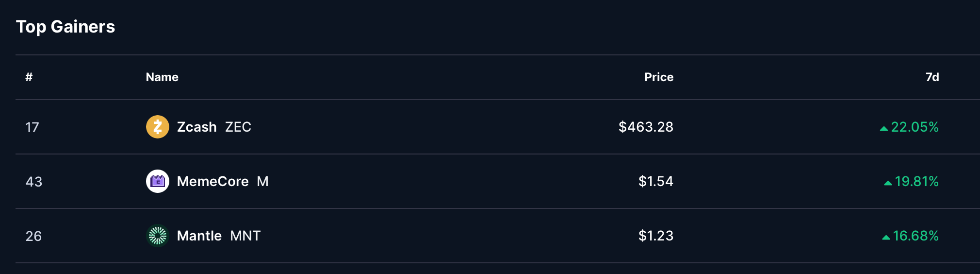
Task: Click the ZEC ticker symbol
Action: click(x=238, y=127)
